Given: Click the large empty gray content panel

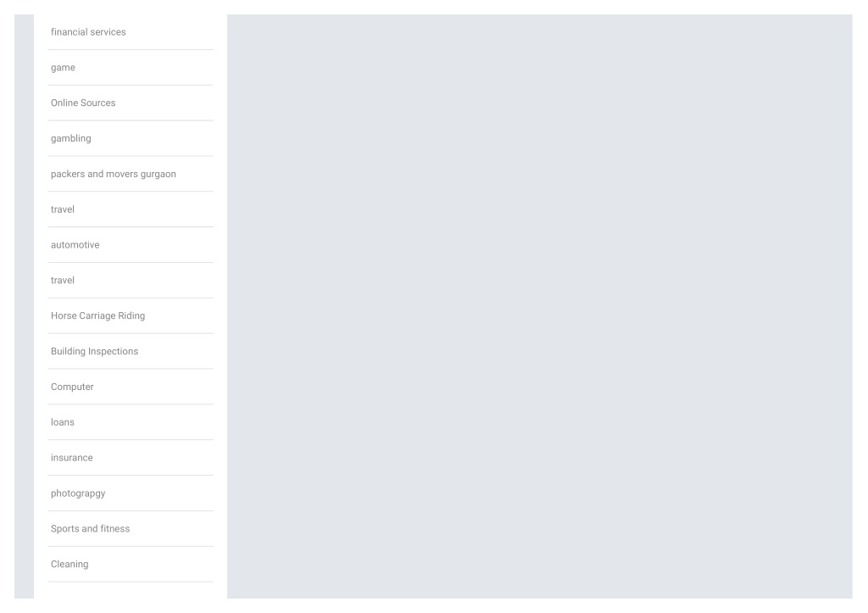Looking at the screenshot, I should pyautogui.click(x=540, y=306).
